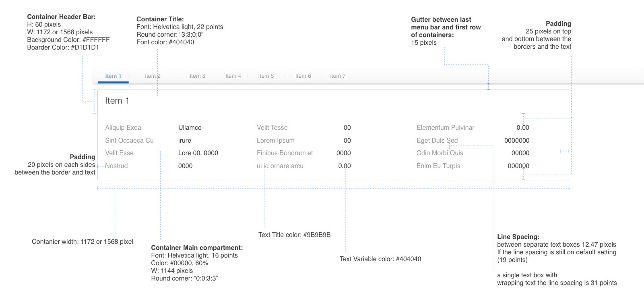Click the "irure" value
The height and width of the screenshot is (291, 644).
(x=184, y=141)
